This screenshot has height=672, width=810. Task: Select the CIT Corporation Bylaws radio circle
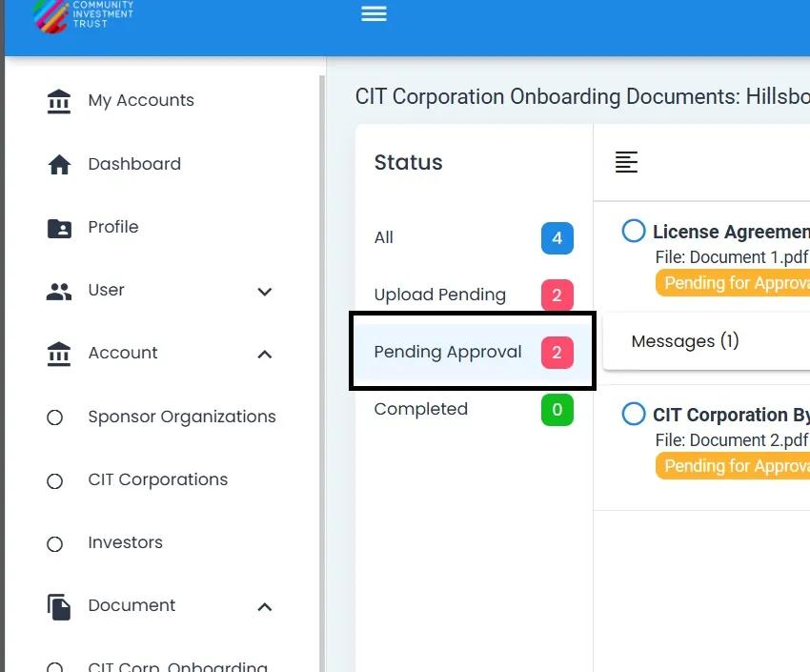click(x=634, y=415)
